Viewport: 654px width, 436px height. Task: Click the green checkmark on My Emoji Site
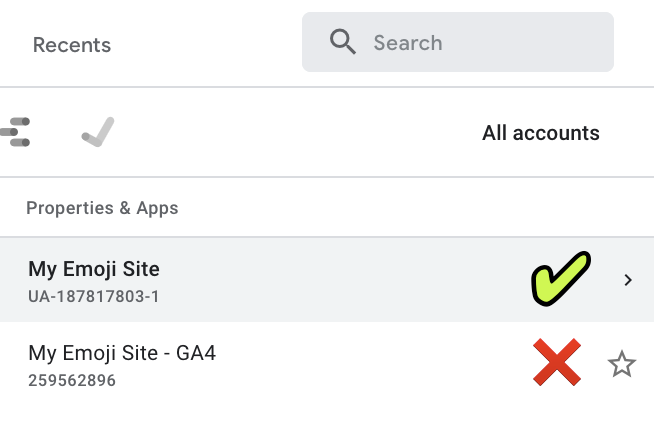click(559, 279)
